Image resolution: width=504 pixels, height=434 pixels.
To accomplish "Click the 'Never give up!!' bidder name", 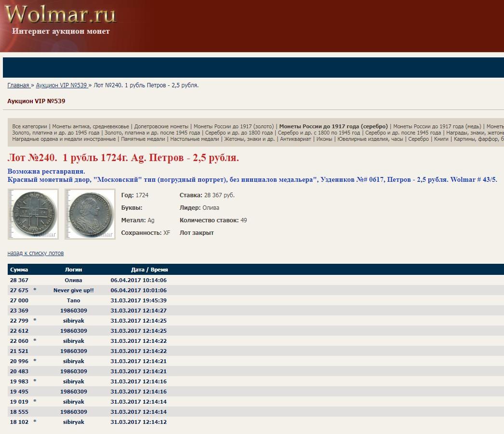I will 74,290.
